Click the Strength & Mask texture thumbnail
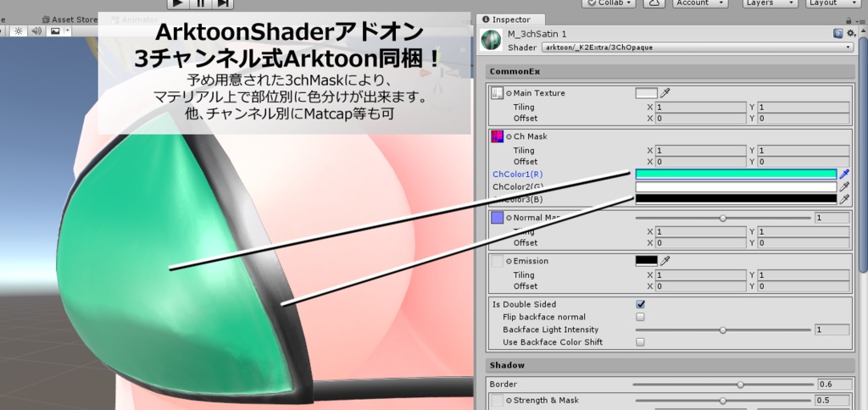 click(497, 400)
